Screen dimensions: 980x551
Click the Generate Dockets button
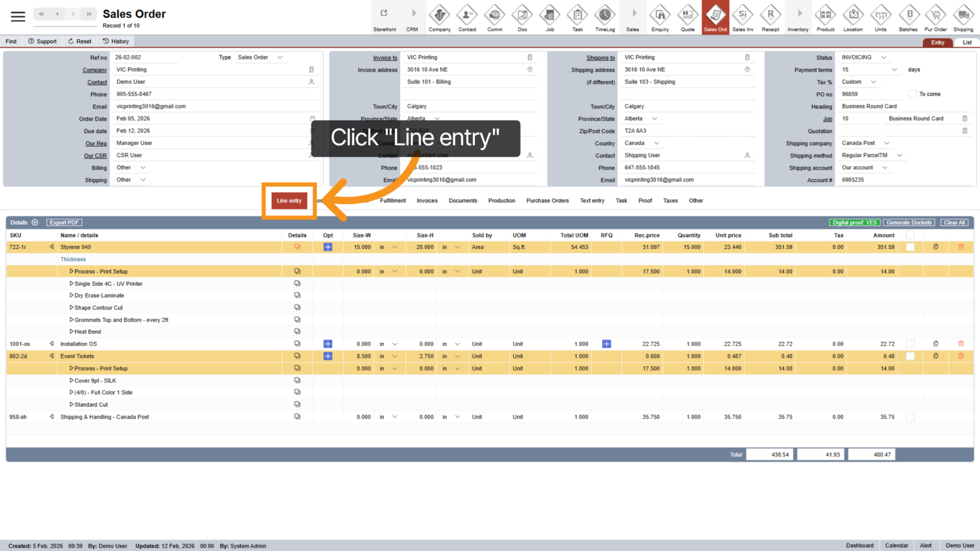point(909,223)
